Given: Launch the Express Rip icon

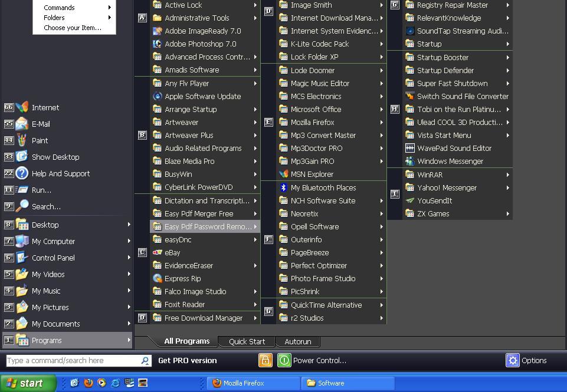Looking at the screenshot, I should (x=158, y=279).
